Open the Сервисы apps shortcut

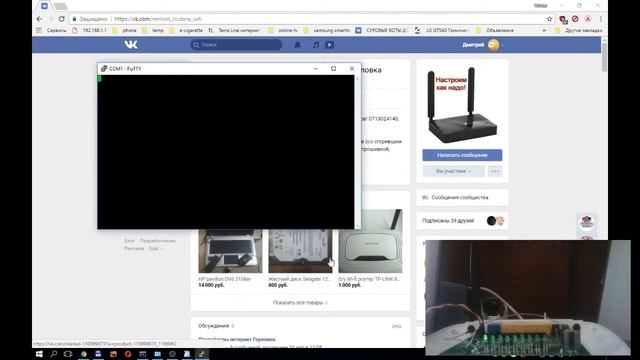(x=51, y=30)
